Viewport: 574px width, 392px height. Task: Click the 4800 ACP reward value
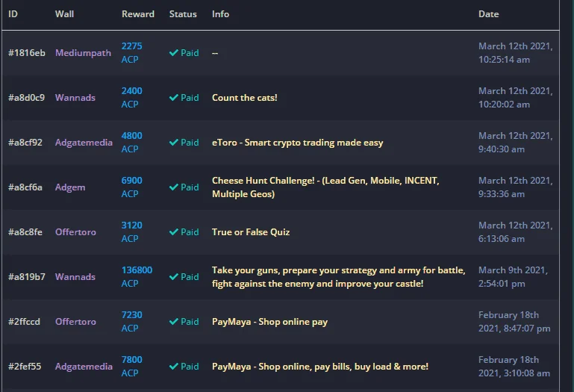click(x=132, y=142)
